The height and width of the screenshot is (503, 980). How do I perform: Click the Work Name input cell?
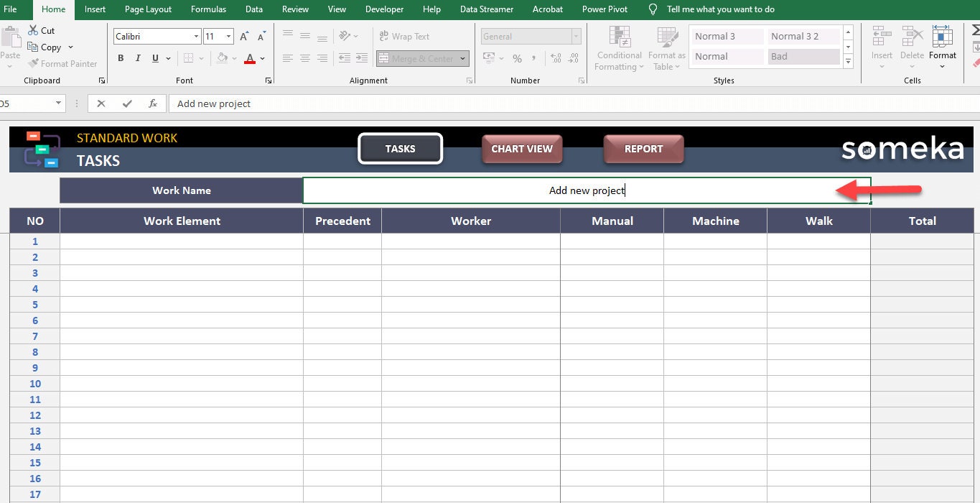tap(587, 190)
